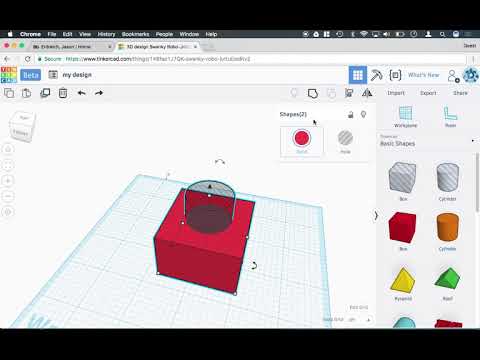This screenshot has width=480, height=360.
Task: Click the black height arrow on the cylinder
Action: click(x=210, y=186)
